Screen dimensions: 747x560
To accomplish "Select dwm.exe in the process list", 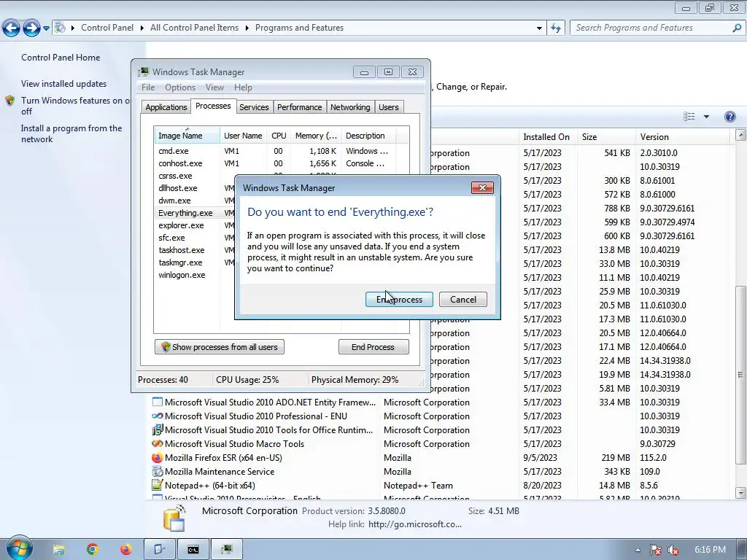I will (174, 201).
